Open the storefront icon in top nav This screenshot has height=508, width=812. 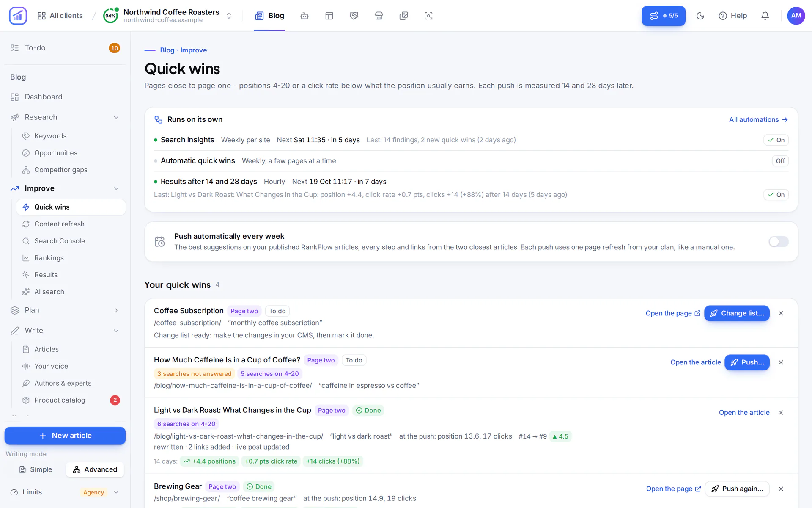click(x=379, y=16)
